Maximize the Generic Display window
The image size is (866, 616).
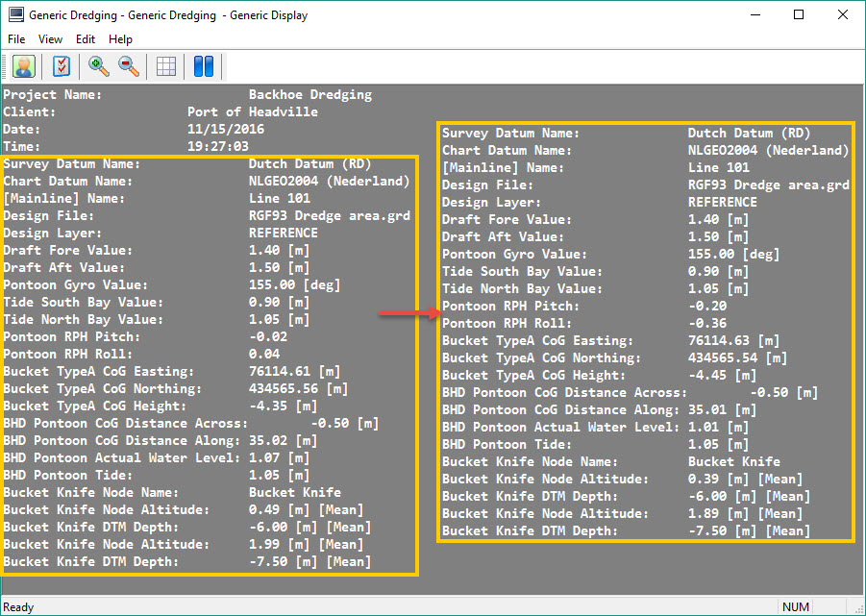(x=799, y=15)
